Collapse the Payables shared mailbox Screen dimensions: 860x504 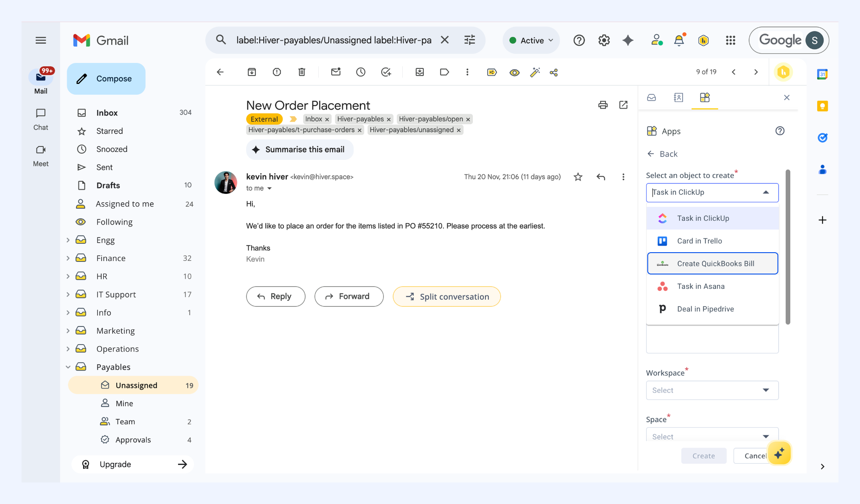68,367
